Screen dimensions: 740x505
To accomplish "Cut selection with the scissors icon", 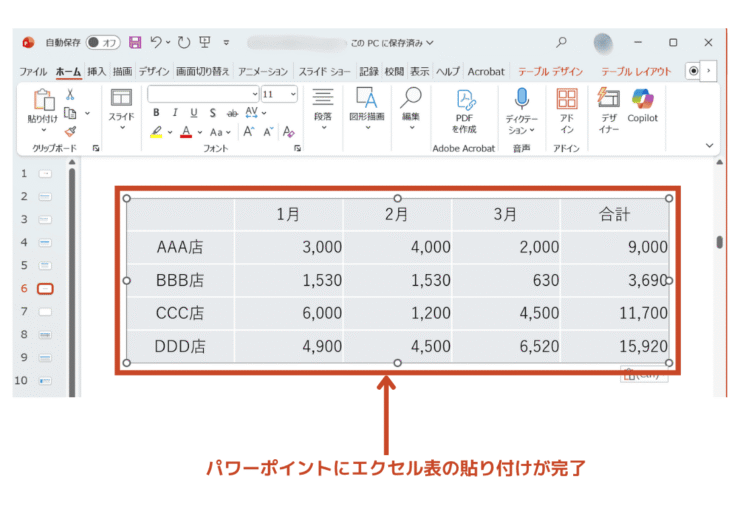I will (x=70, y=94).
